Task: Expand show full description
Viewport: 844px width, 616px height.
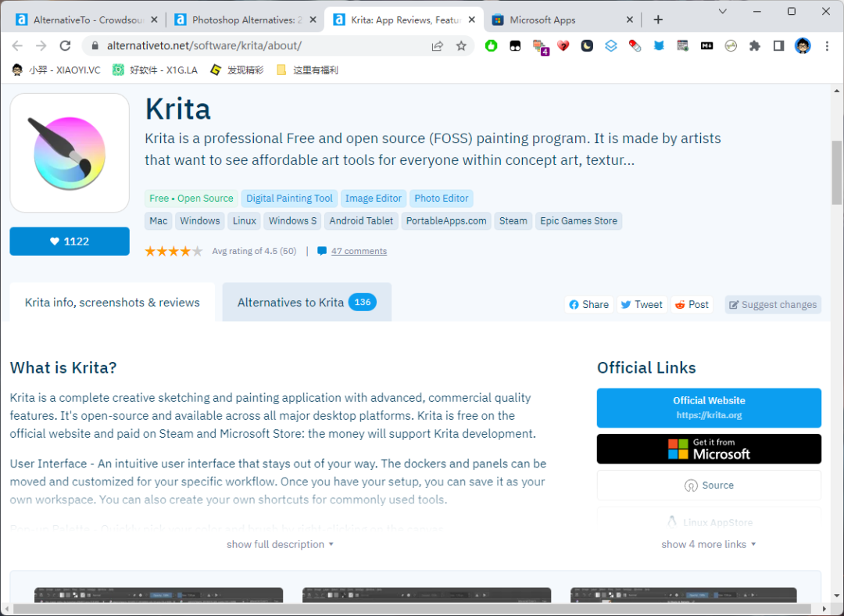Action: click(x=280, y=544)
